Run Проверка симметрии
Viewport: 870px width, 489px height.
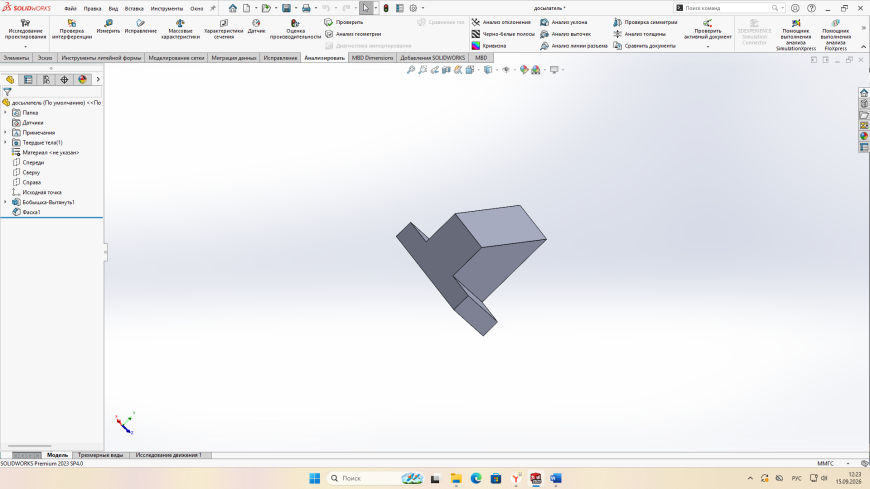645,22
